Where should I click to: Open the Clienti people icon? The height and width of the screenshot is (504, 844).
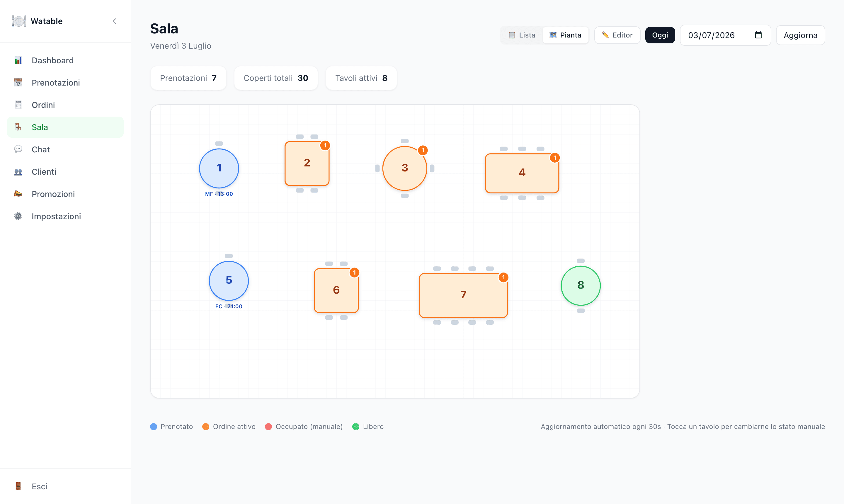click(x=18, y=172)
